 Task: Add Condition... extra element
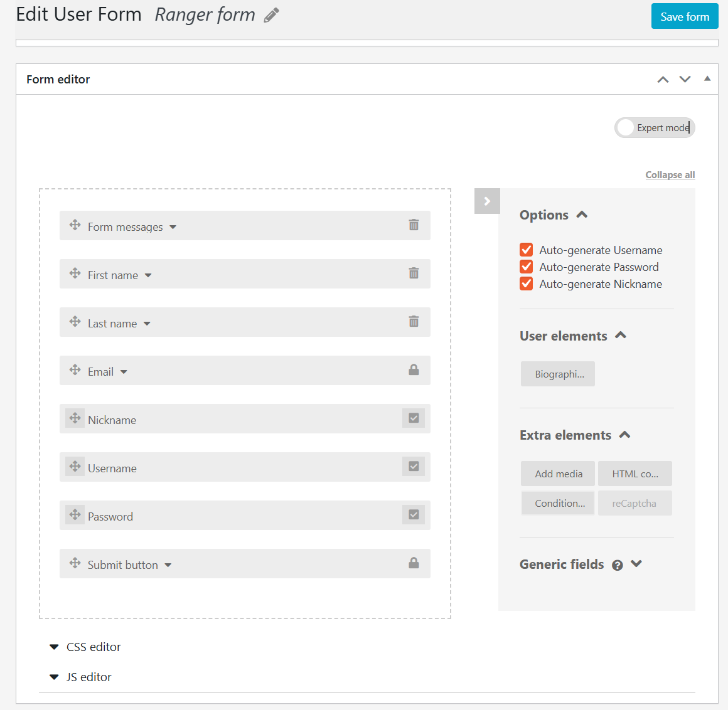557,504
